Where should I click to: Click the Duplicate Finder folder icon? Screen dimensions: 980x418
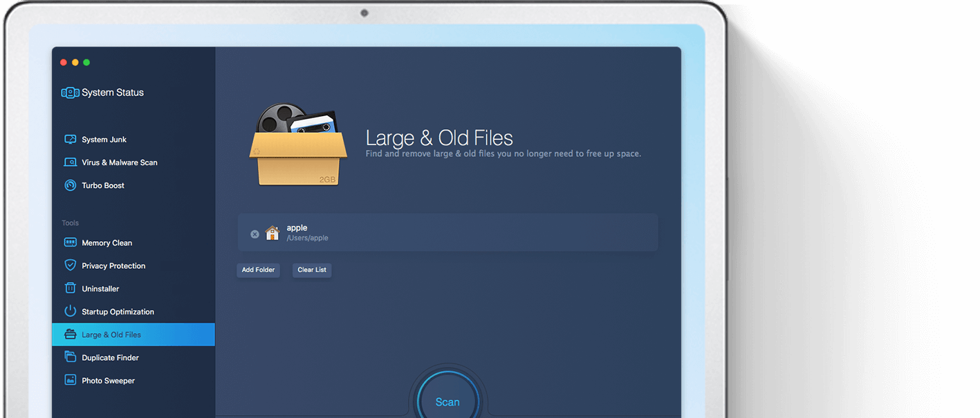coord(70,357)
